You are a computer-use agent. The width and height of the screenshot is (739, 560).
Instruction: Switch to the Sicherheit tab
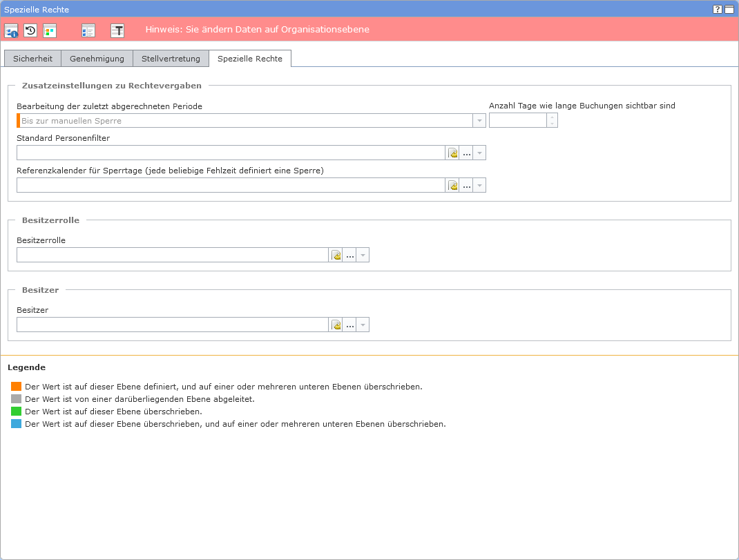click(x=32, y=59)
